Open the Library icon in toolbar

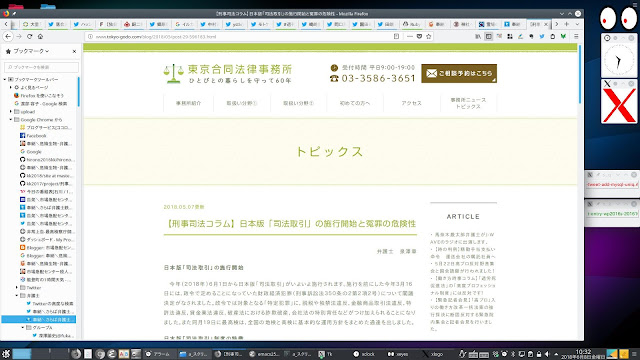[x=478, y=36]
